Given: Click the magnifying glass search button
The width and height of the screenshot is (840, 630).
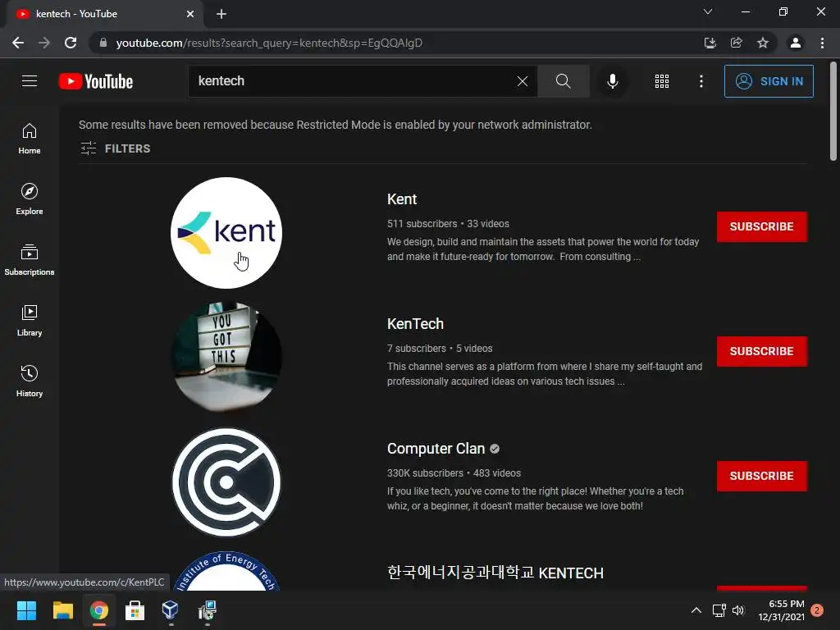Looking at the screenshot, I should (563, 81).
